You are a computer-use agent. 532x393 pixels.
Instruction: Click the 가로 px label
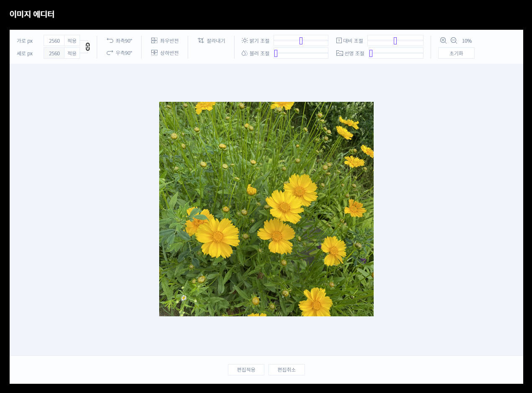[x=25, y=41]
